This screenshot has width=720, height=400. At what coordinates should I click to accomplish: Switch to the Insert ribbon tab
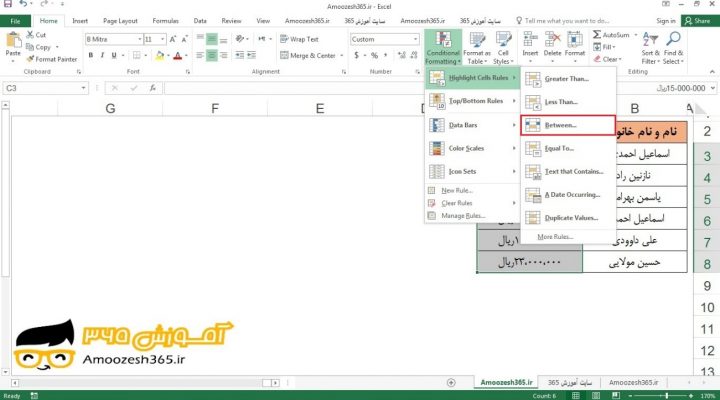point(80,21)
